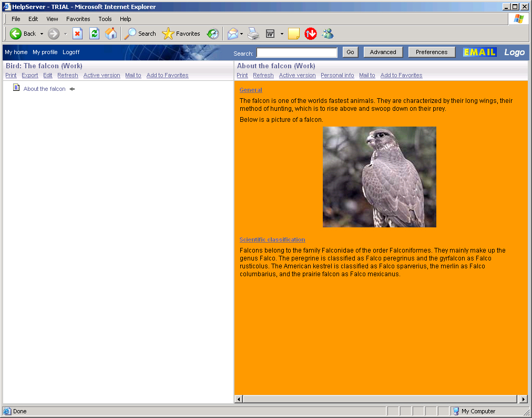The image size is (532, 418).
Task: Open the File menu
Action: click(16, 19)
